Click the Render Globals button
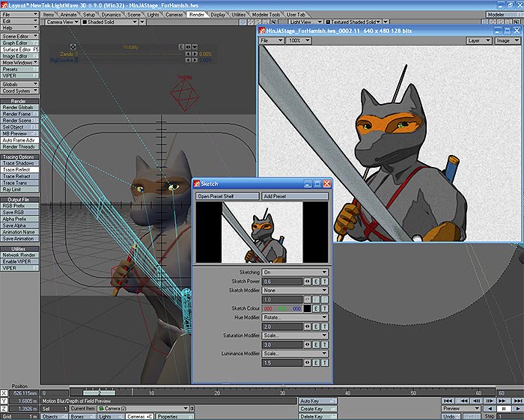Screen dimensions: 524x420 (19, 107)
